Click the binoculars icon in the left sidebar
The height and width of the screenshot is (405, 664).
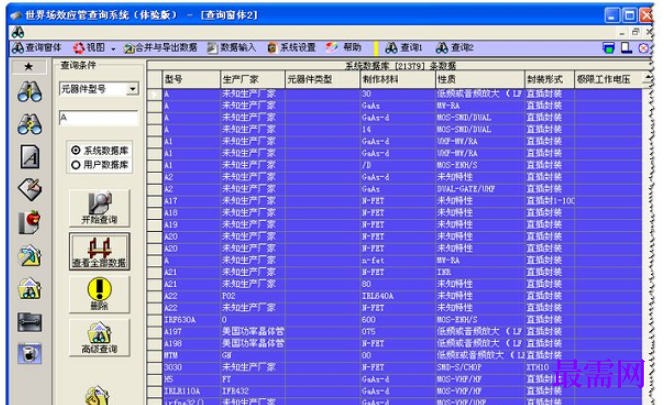pyautogui.click(x=30, y=91)
